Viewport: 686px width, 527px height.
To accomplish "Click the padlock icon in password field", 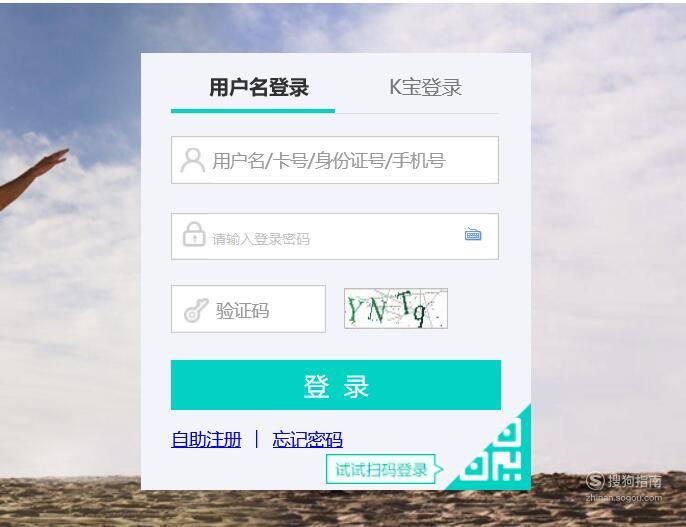I will (x=194, y=234).
